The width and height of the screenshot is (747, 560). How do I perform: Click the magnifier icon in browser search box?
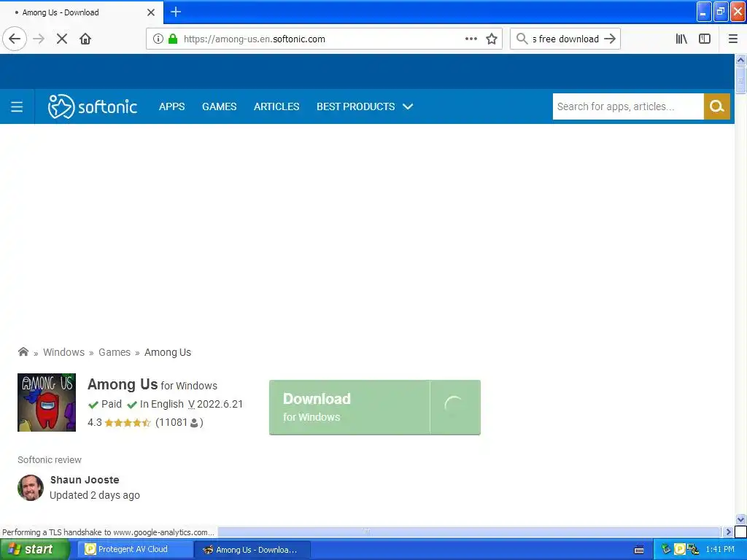click(x=522, y=39)
